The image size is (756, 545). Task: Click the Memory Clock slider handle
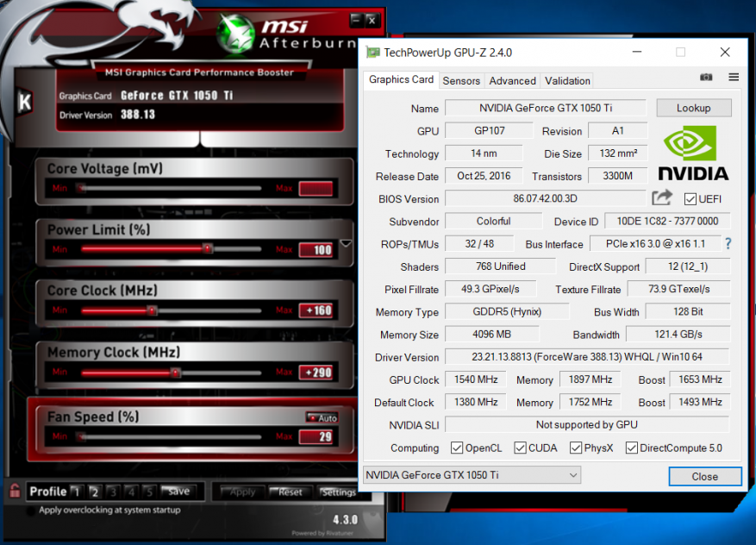tap(176, 373)
